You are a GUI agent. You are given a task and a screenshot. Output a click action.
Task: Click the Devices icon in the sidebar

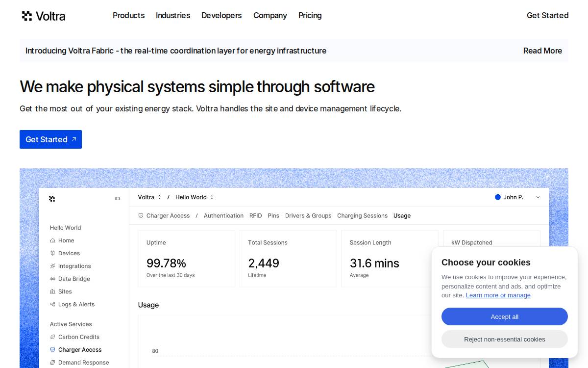[x=52, y=253]
